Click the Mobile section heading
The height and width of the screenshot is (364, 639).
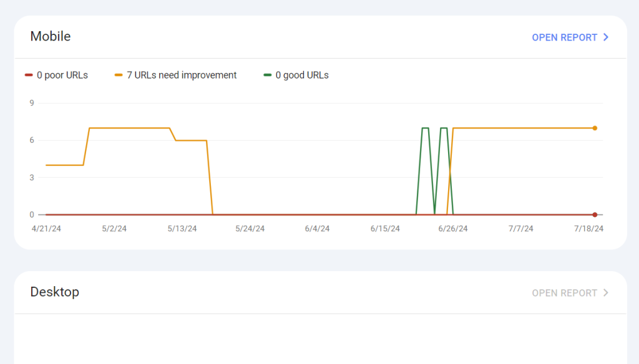pyautogui.click(x=51, y=36)
